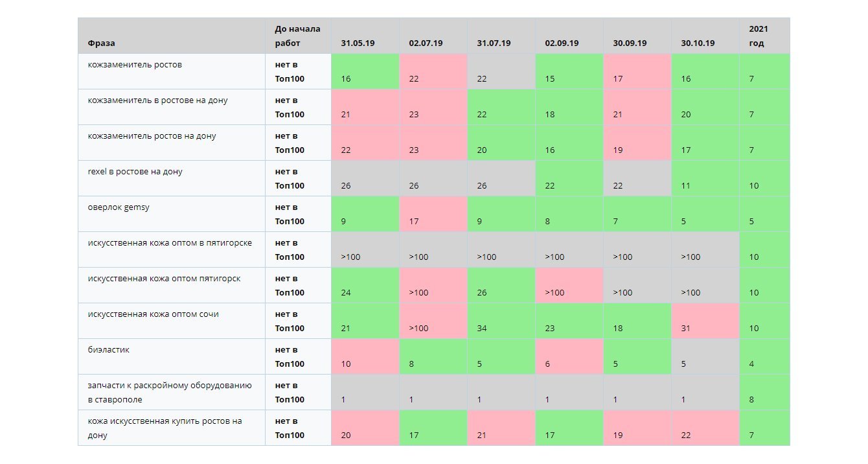Screen dimensions: 868x464
Task: Select the phrase "оверлок gemsy"
Action: 119,207
